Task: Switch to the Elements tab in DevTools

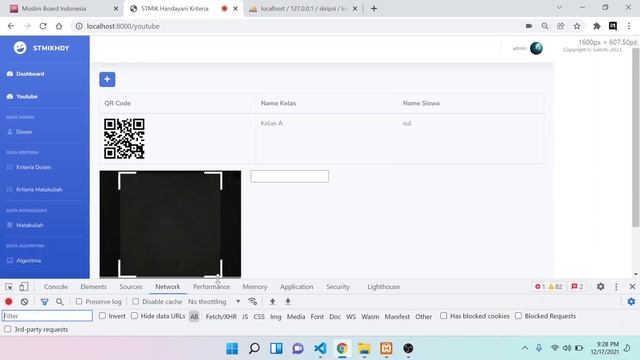Action: (93, 287)
